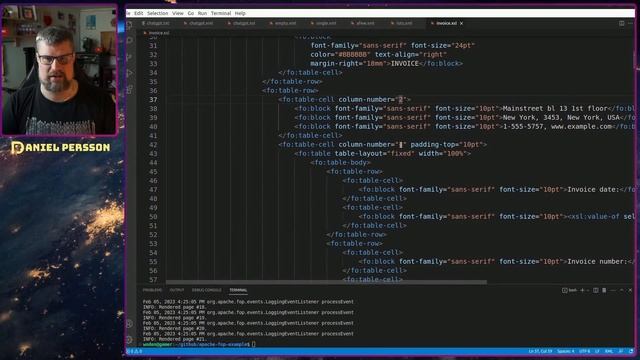Switch to the Output panel tab

(x=177, y=290)
